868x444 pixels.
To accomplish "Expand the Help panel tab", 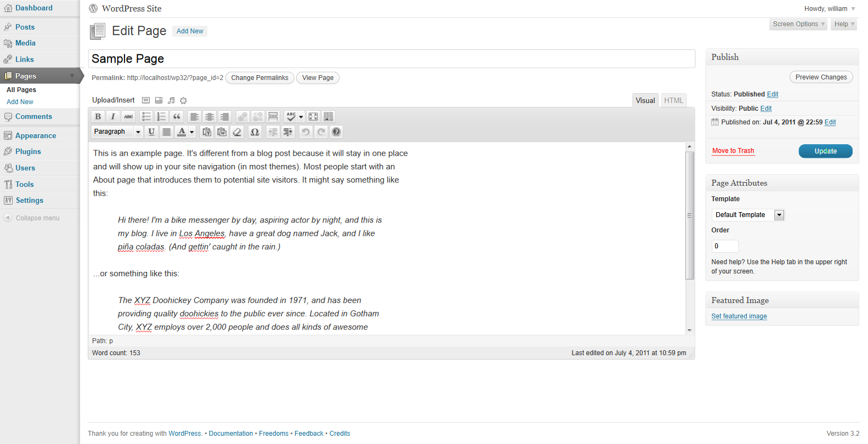I will tap(844, 24).
